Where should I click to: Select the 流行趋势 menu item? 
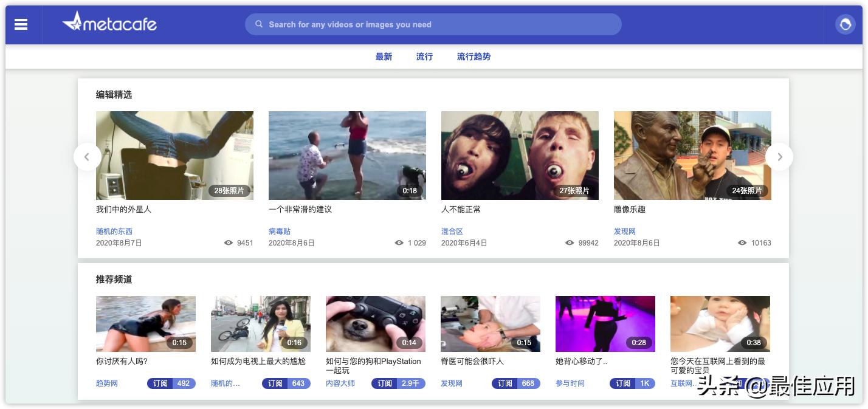[x=473, y=57]
